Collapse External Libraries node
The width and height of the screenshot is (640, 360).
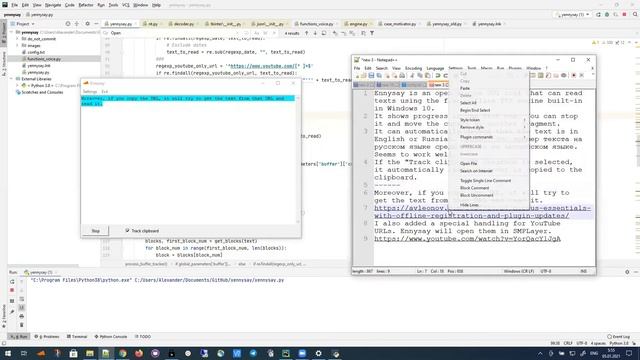[12, 79]
